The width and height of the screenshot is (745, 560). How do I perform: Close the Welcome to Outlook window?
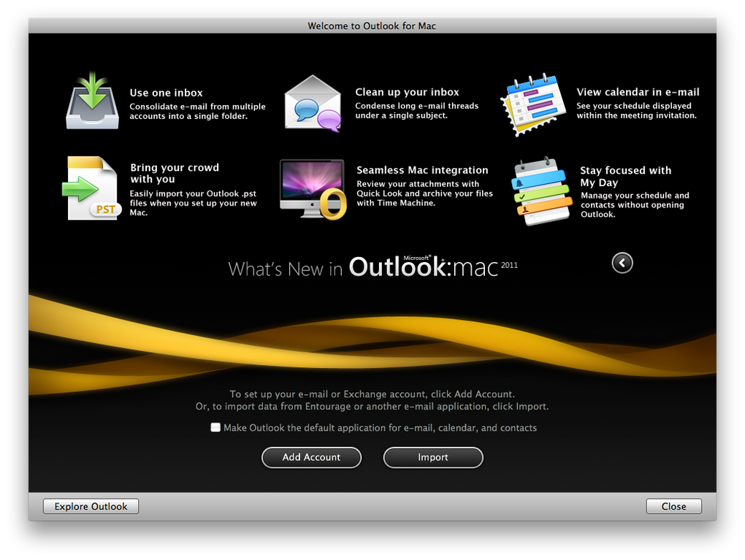(673, 506)
